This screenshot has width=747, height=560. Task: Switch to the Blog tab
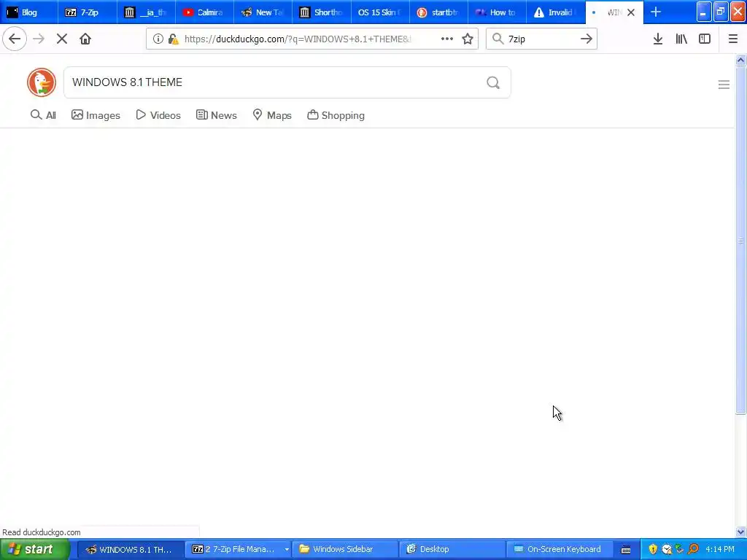pos(29,12)
